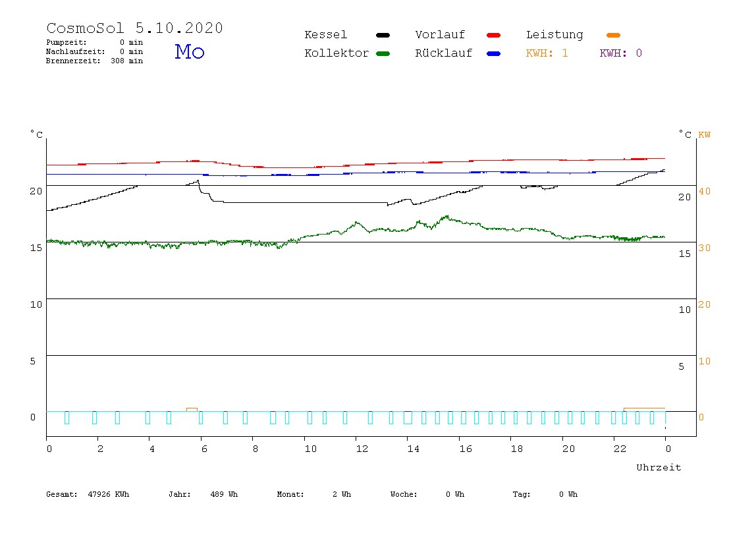Click the 'Kollektor' legend label
This screenshot has height=535, width=756.
(337, 53)
